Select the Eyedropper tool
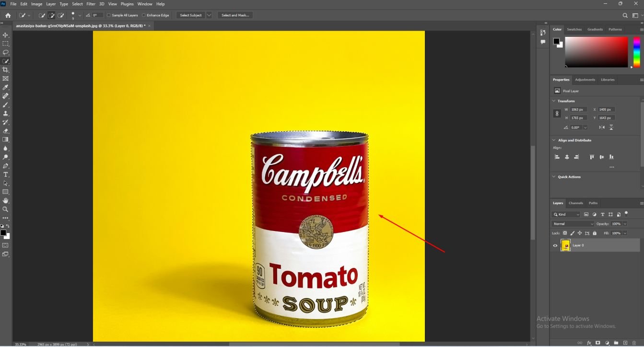This screenshot has width=644, height=347. click(6, 87)
